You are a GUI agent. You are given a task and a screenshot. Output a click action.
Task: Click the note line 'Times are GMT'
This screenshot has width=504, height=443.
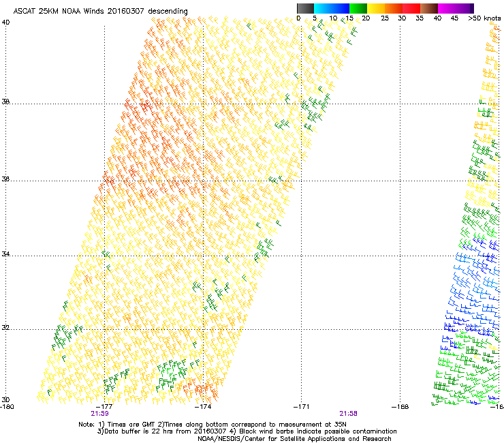coord(131,425)
